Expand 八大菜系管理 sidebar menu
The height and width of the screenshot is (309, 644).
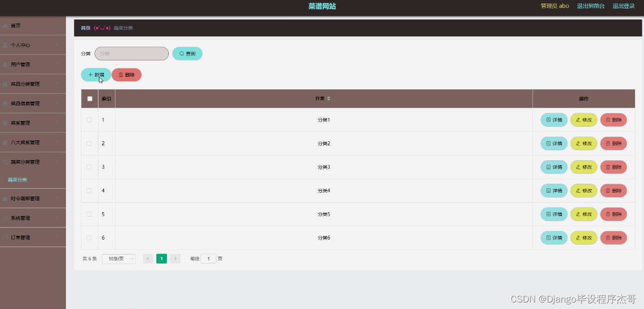click(32, 142)
